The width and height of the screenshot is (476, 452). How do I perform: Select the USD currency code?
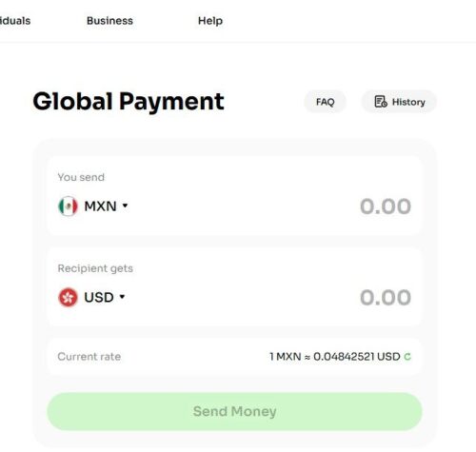click(x=99, y=297)
